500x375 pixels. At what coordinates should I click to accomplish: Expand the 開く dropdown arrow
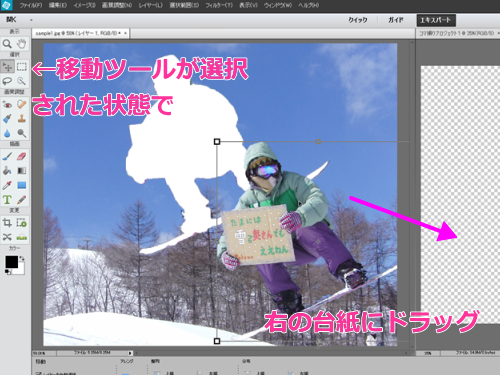click(x=31, y=20)
